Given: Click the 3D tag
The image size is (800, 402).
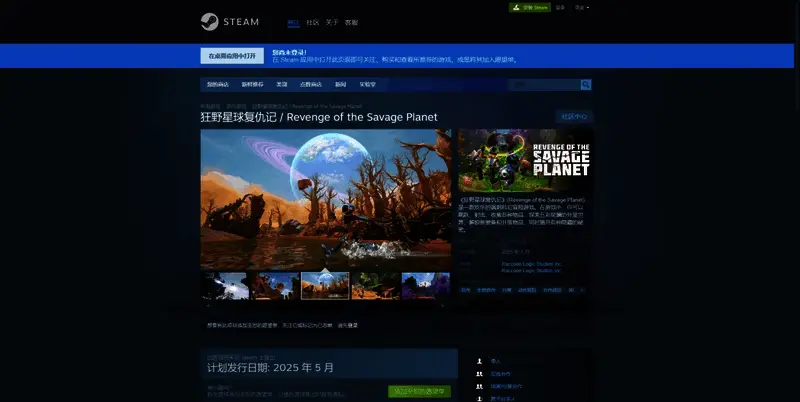Looking at the screenshot, I should click(571, 290).
